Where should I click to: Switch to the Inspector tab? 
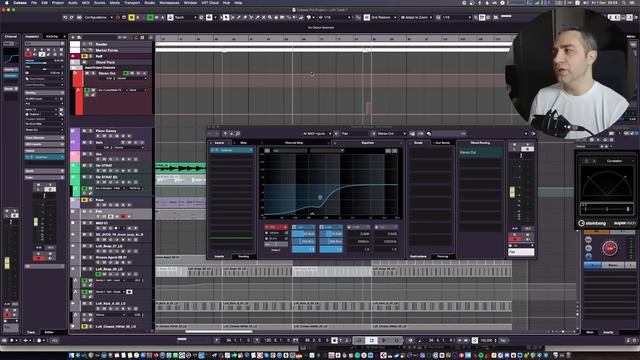(x=32, y=36)
